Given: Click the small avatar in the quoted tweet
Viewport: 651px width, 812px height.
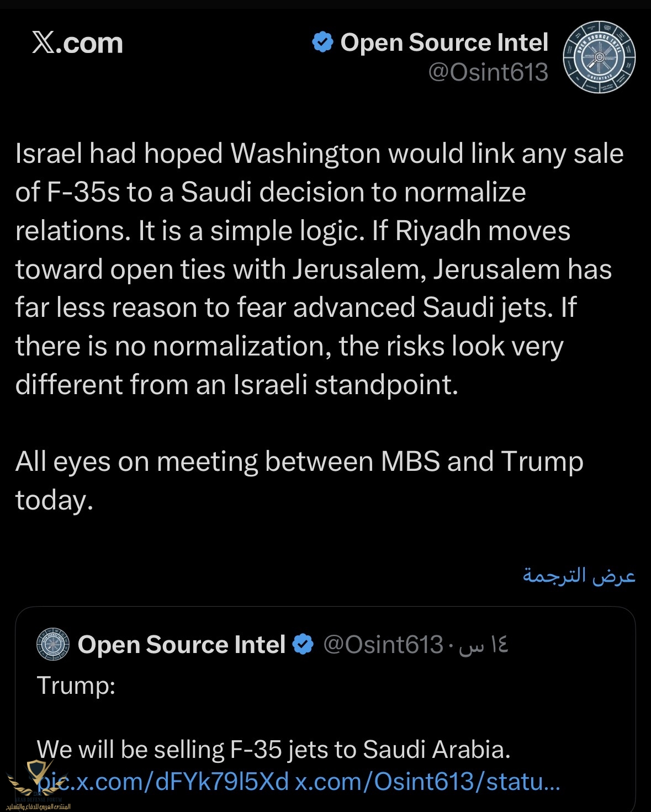Looking at the screenshot, I should [53, 644].
